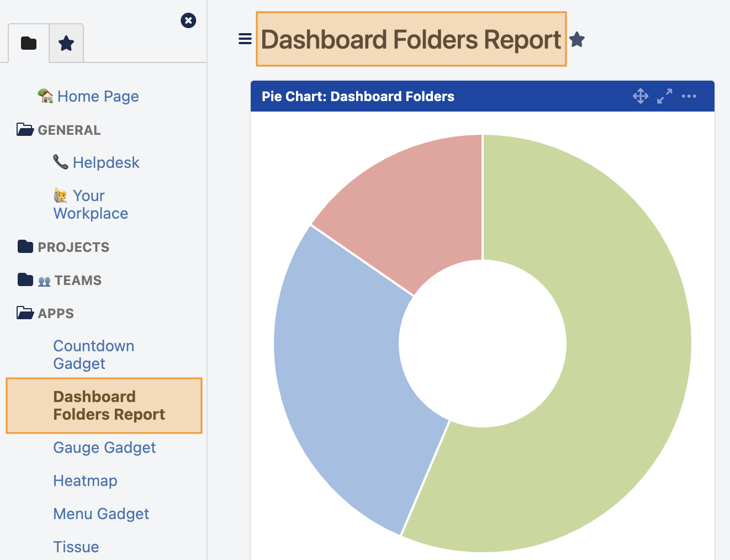Toggle the favorite star next to the report title
This screenshot has height=560, width=730.
coord(577,39)
